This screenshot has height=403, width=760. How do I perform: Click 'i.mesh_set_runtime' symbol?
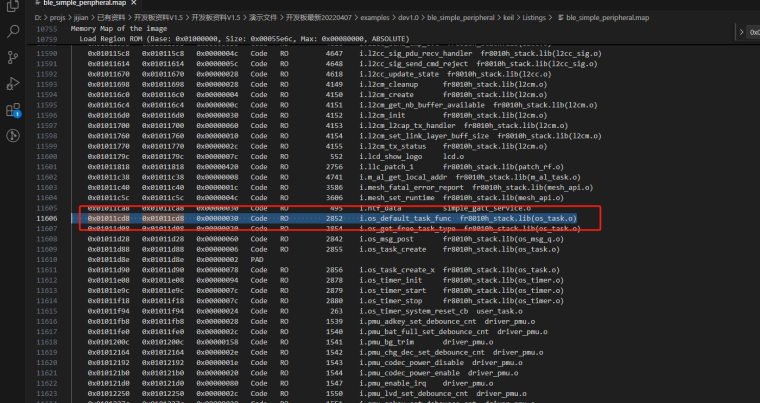pos(397,198)
